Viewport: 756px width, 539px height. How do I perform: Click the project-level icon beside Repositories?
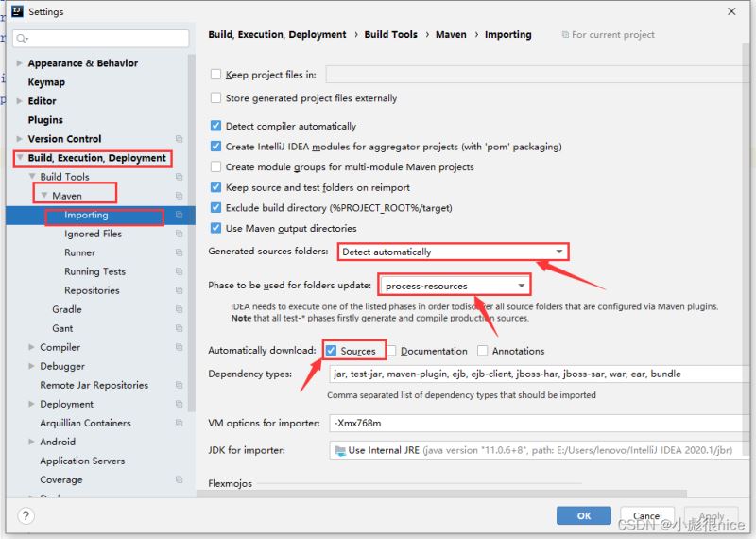tap(180, 290)
